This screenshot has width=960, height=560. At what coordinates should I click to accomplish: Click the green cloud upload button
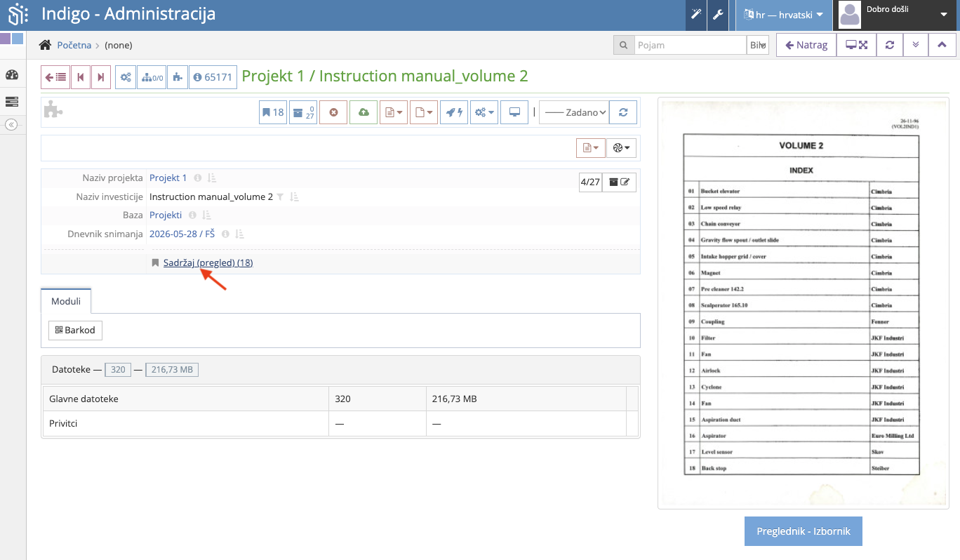(x=364, y=112)
